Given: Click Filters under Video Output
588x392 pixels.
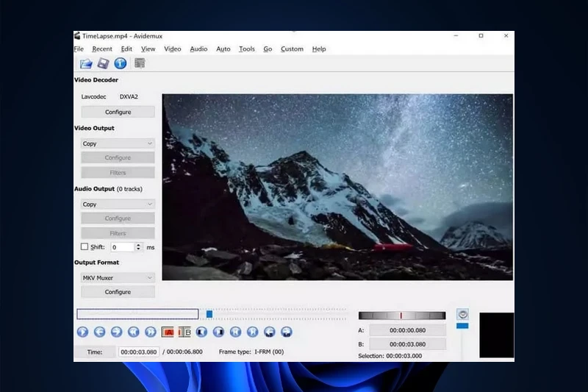Looking at the screenshot, I should (x=118, y=173).
